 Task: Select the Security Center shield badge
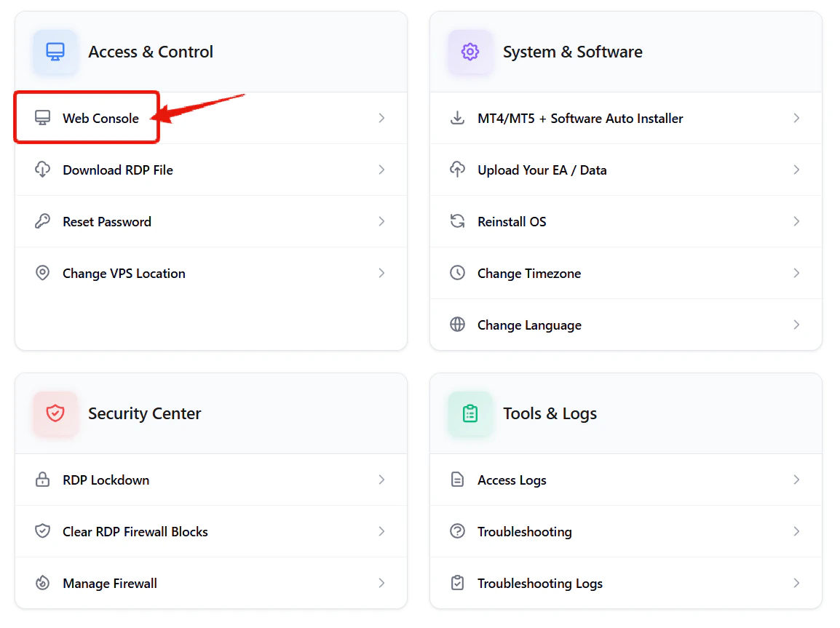[55, 413]
